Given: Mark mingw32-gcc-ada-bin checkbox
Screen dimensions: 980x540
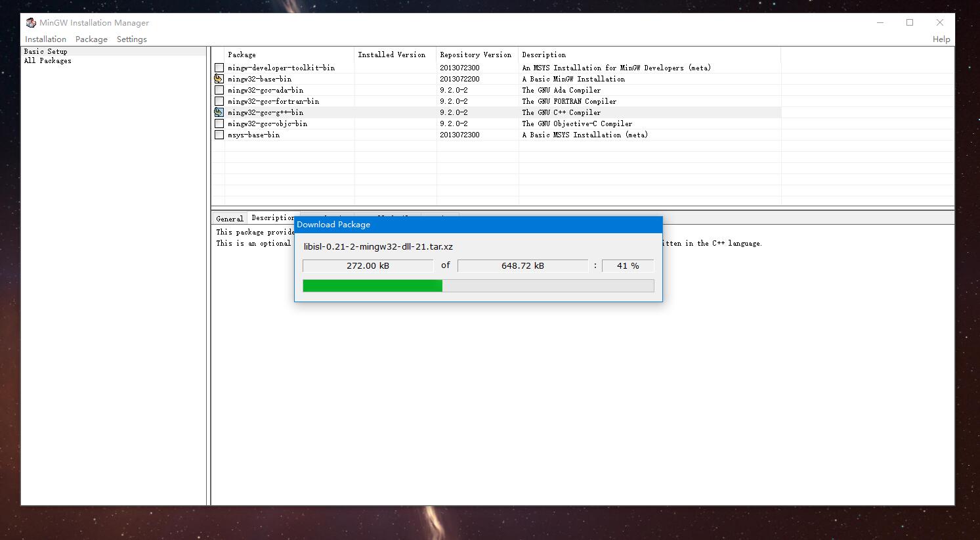Looking at the screenshot, I should click(x=219, y=90).
